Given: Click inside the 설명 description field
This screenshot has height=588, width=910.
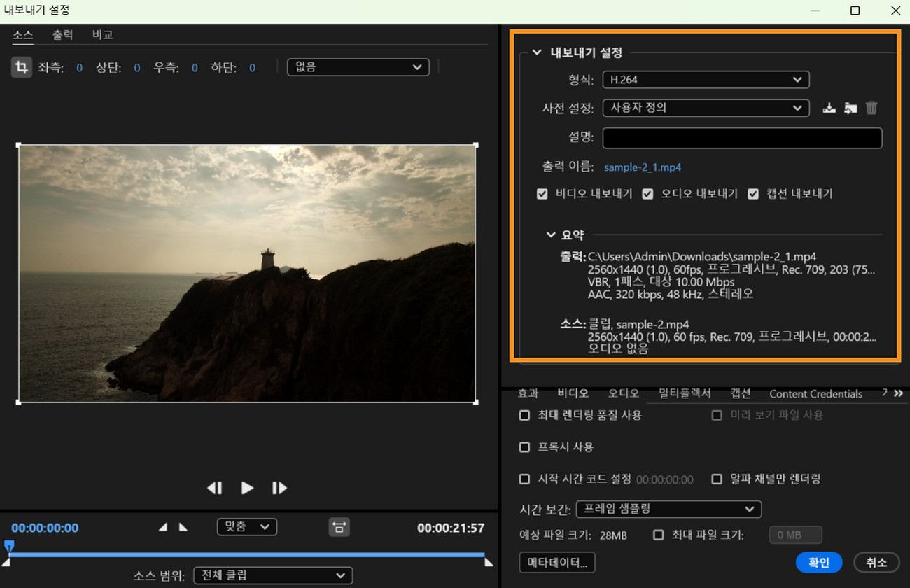Looking at the screenshot, I should (741, 138).
